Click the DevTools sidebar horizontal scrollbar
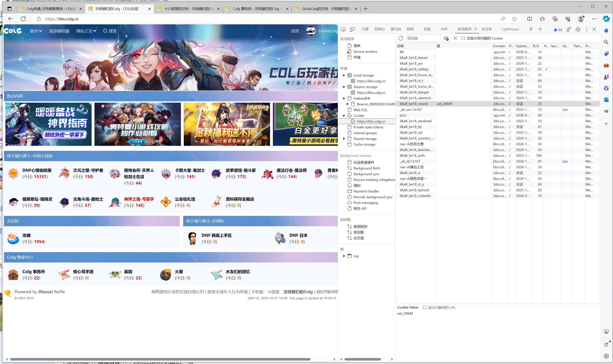 363,359
